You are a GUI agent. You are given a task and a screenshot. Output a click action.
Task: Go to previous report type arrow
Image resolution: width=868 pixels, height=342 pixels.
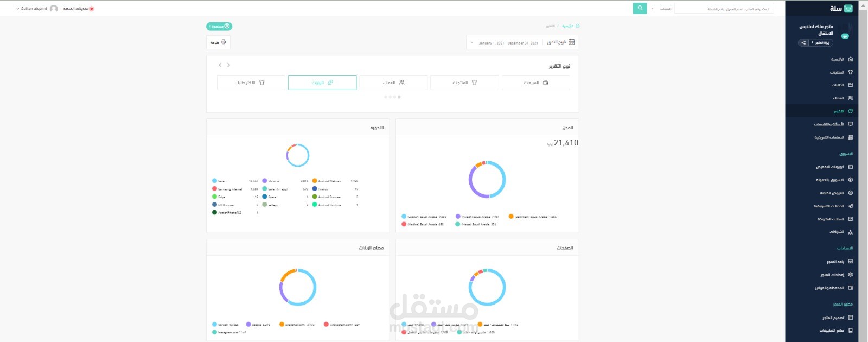228,65
